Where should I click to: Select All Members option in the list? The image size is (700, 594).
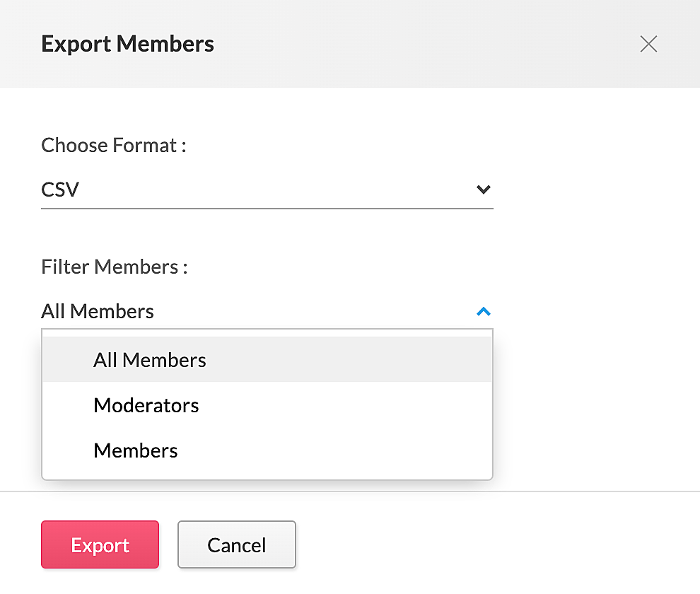coord(150,360)
